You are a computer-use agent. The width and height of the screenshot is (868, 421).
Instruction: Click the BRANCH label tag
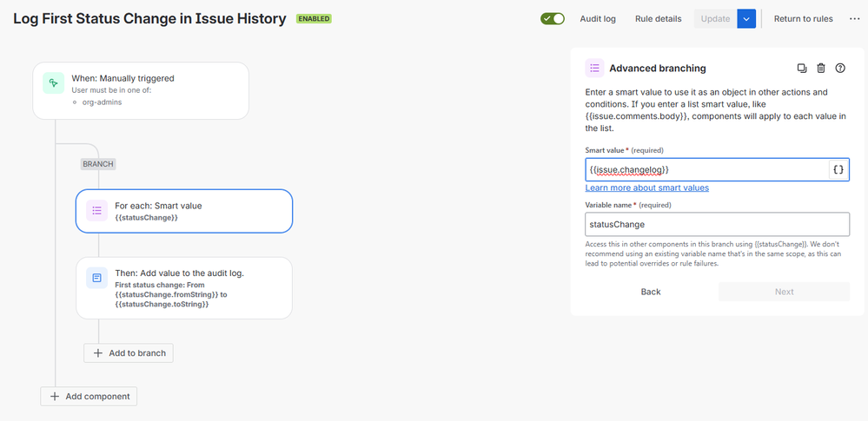click(x=98, y=164)
